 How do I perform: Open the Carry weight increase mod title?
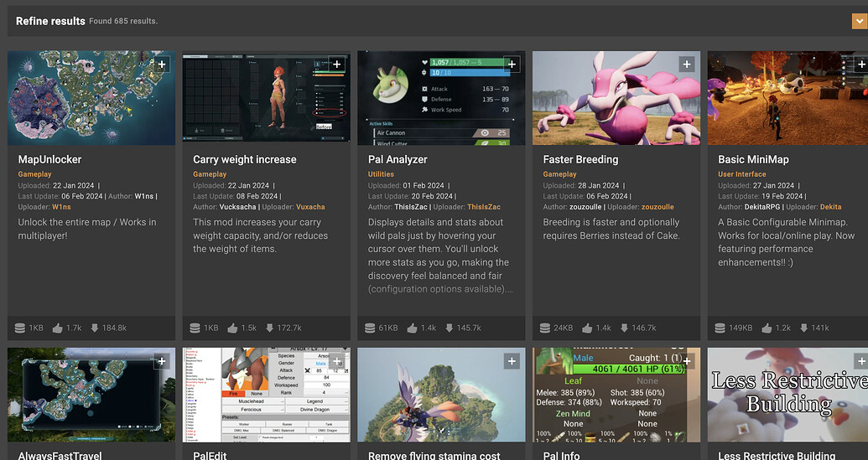(x=245, y=159)
